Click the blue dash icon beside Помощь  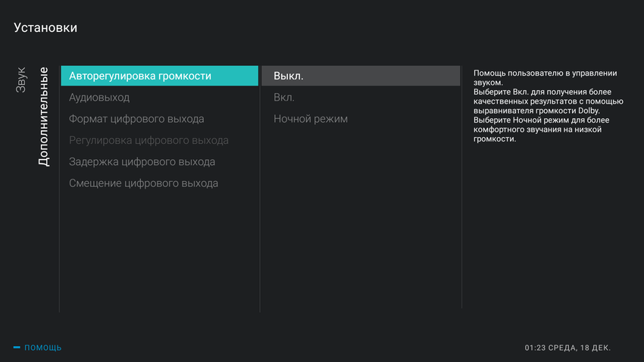[x=17, y=348]
